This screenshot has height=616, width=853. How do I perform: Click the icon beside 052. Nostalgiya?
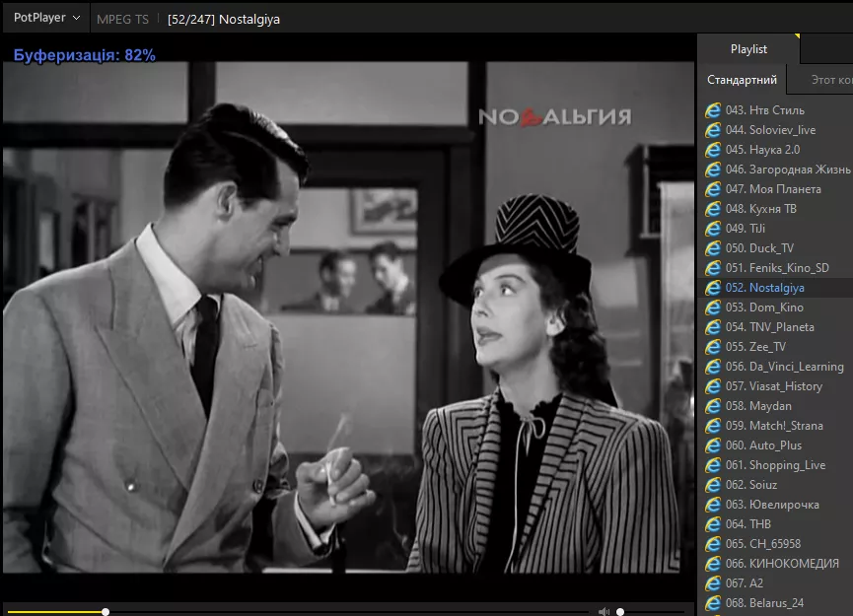[x=713, y=288]
